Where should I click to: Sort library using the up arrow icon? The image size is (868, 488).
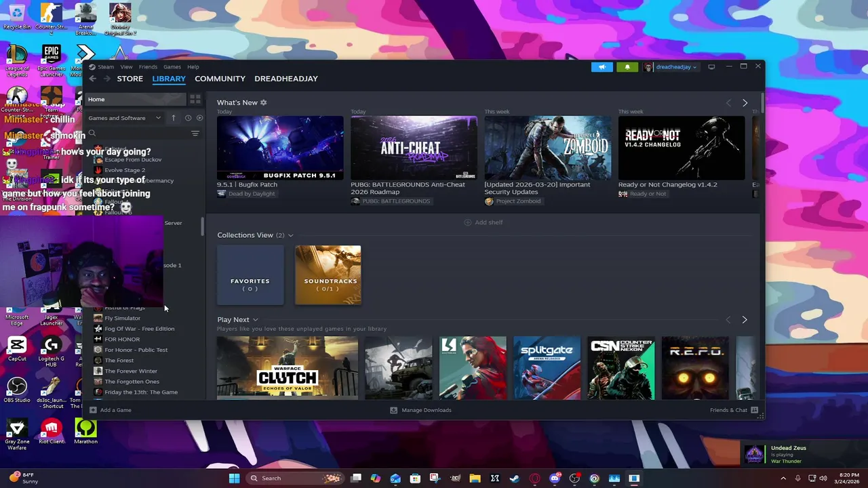pos(173,118)
